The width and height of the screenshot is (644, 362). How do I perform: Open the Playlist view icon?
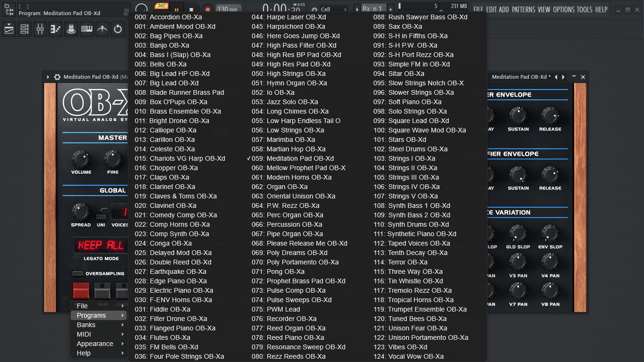(9, 29)
